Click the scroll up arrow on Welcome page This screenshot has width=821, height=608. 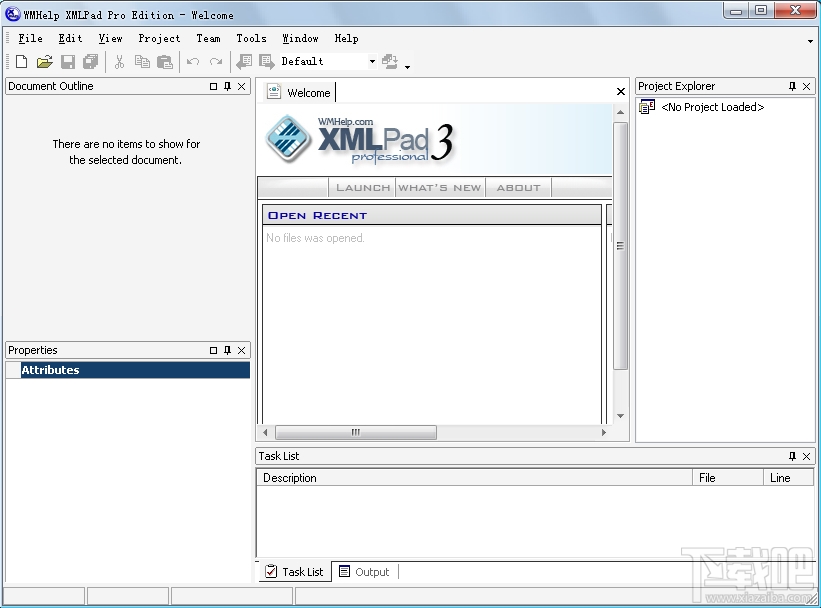[x=620, y=112]
